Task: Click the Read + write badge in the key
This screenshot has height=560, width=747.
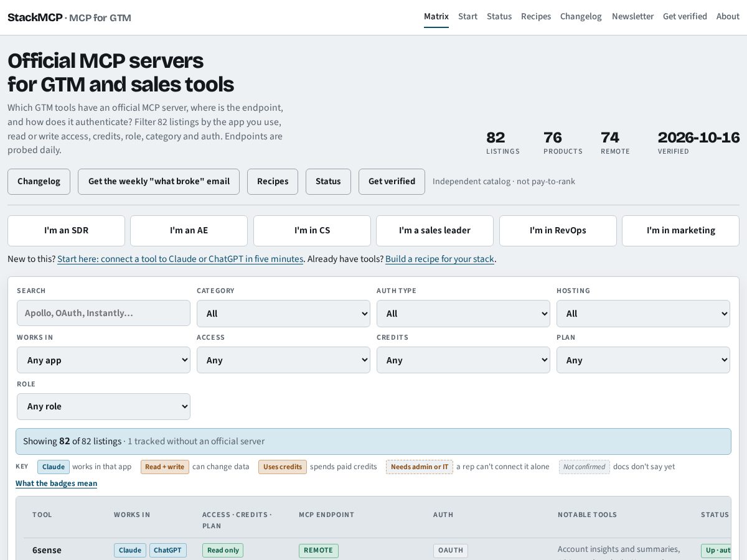Action: coord(165,467)
